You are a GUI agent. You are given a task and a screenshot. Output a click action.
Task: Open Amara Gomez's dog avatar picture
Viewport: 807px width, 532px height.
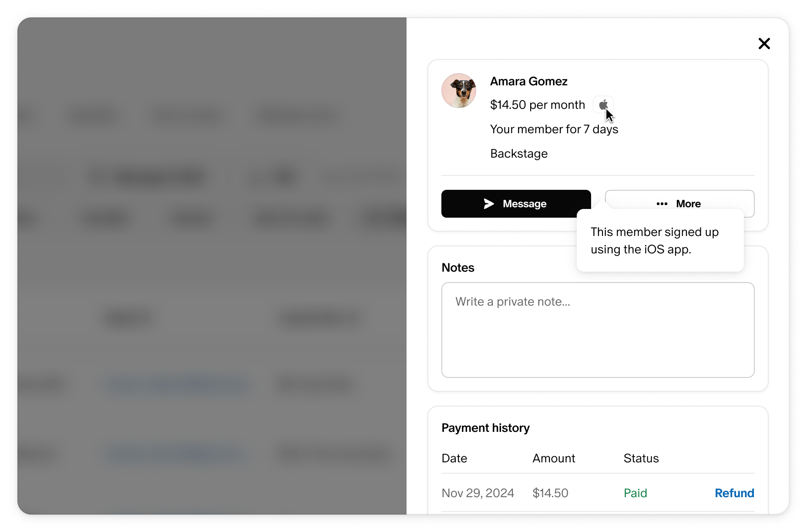tap(459, 91)
